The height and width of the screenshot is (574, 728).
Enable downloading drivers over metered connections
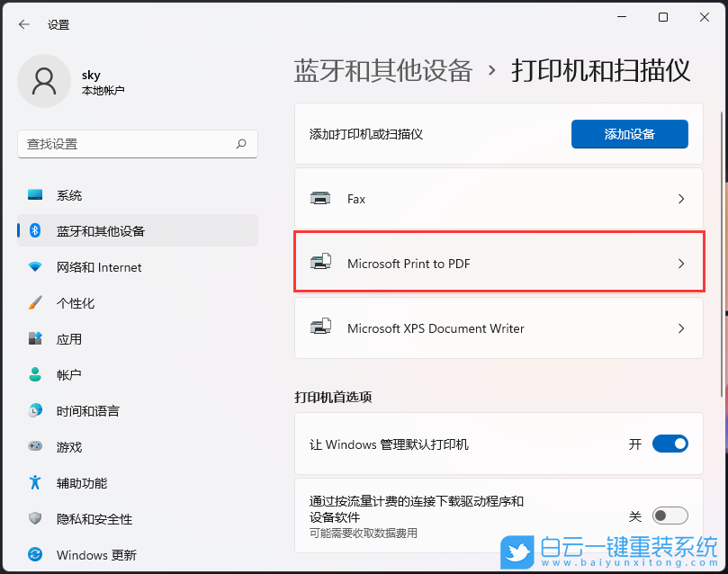pos(670,516)
